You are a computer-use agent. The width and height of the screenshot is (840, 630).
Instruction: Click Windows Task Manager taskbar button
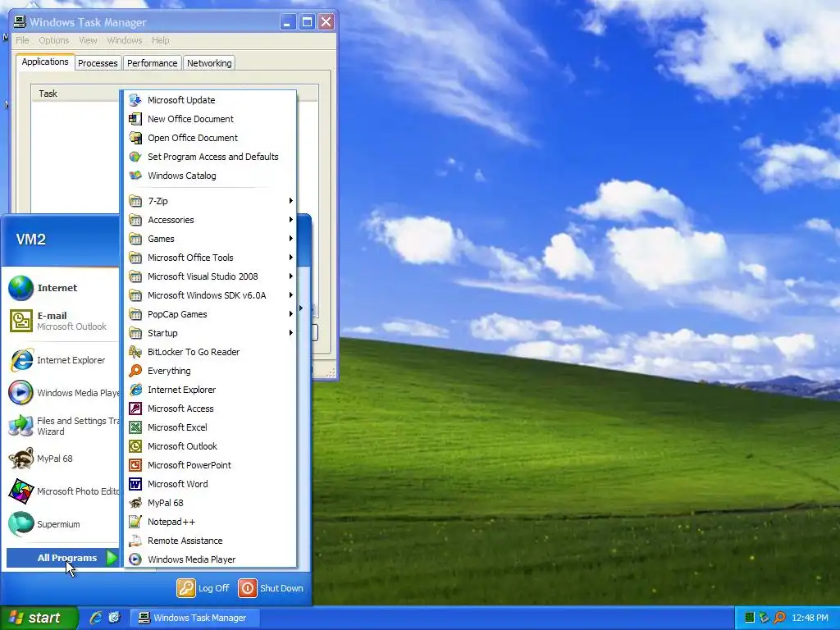tap(195, 618)
